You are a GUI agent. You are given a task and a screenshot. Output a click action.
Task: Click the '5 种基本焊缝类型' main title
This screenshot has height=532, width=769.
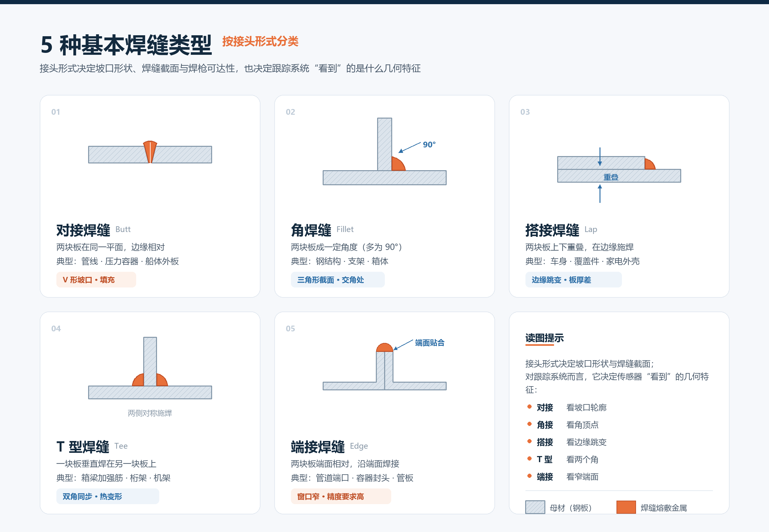tap(126, 45)
